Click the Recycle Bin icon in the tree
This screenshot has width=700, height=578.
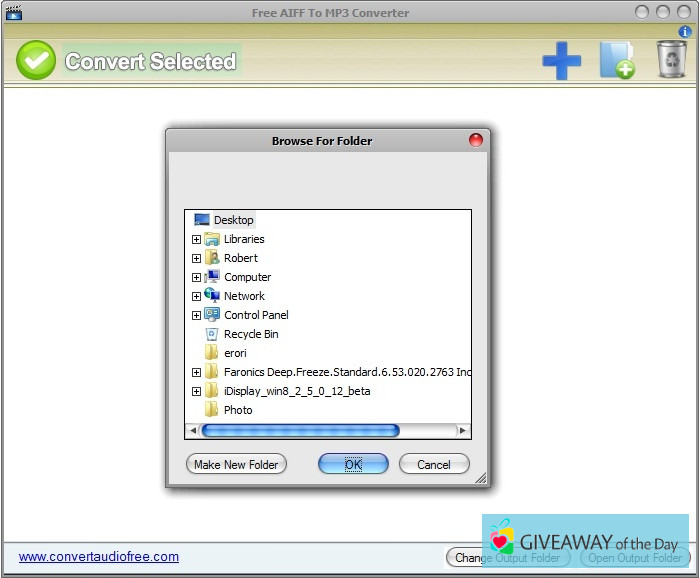(212, 334)
